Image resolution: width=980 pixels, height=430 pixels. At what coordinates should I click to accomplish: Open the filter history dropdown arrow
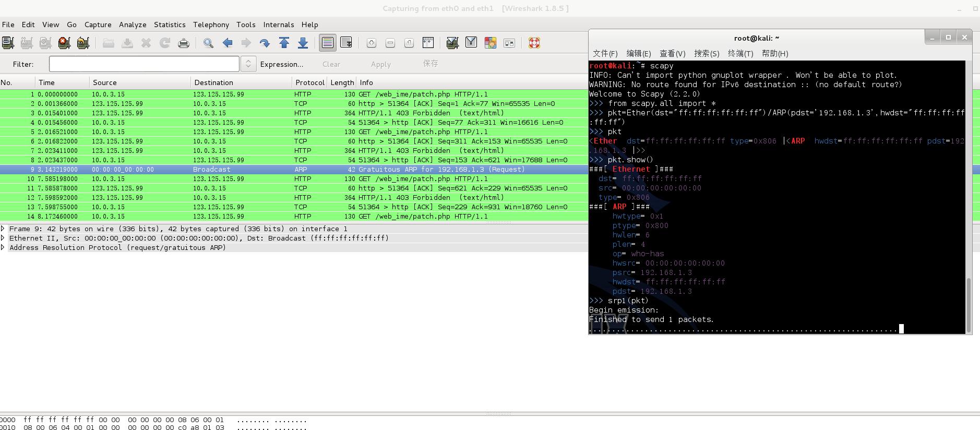coord(248,64)
